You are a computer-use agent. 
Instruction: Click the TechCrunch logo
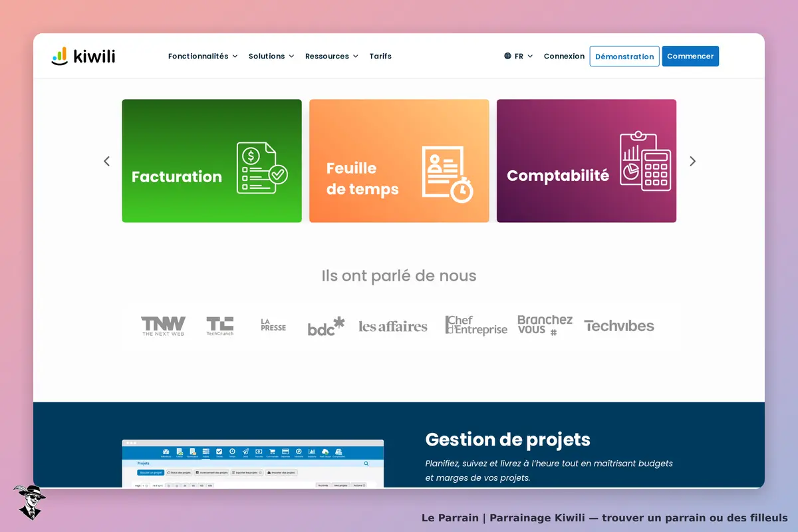point(220,326)
